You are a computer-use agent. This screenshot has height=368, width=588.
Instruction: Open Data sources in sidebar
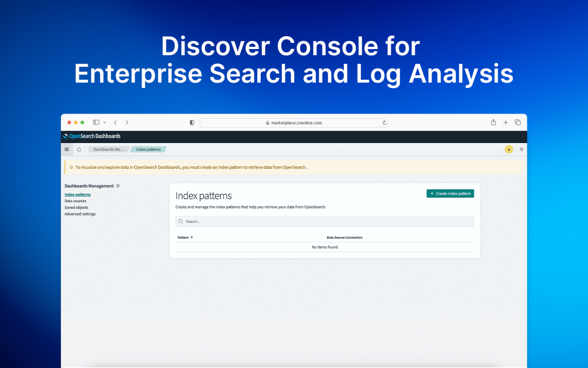tap(76, 201)
